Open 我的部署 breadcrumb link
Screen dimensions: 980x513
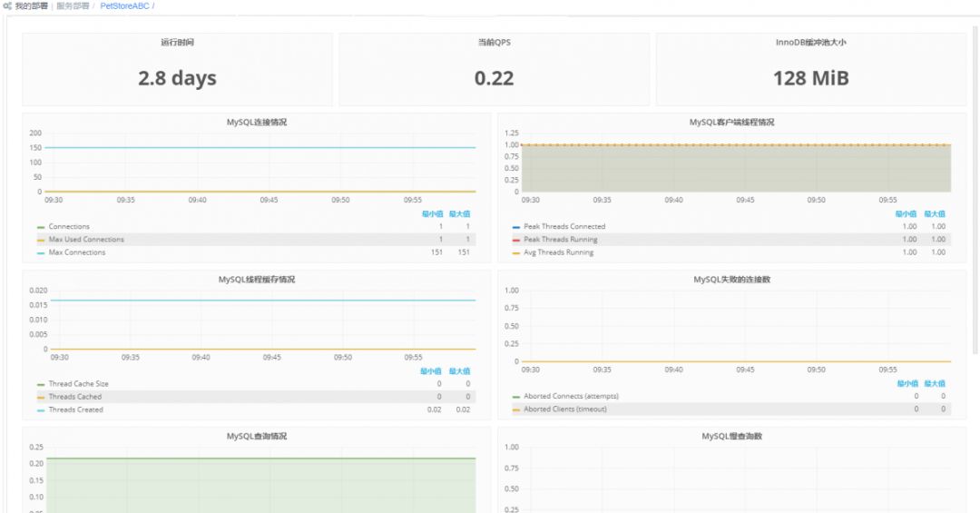(31, 5)
